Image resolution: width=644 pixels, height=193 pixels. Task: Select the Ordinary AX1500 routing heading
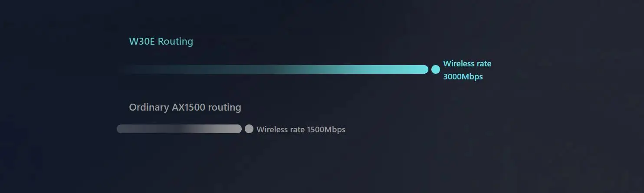point(185,107)
